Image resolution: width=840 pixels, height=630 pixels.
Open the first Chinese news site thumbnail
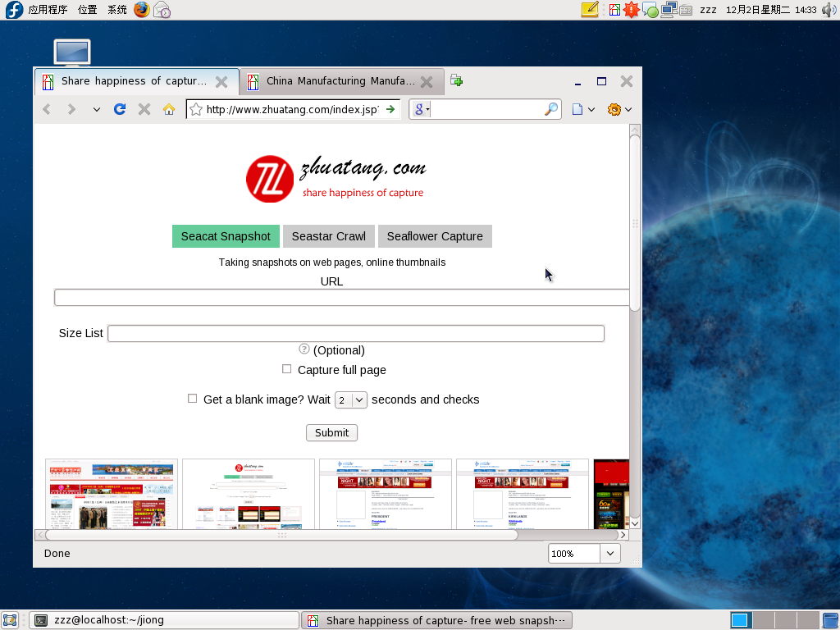point(112,494)
